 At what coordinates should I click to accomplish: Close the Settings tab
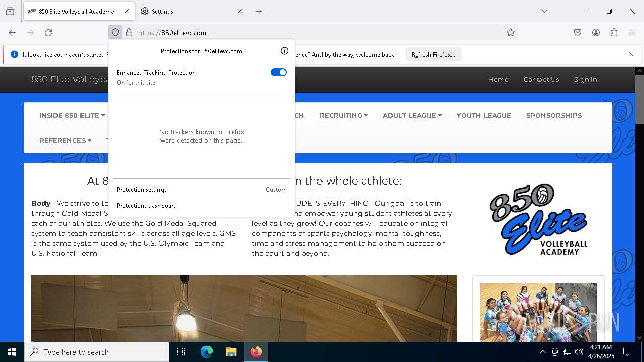pos(240,11)
